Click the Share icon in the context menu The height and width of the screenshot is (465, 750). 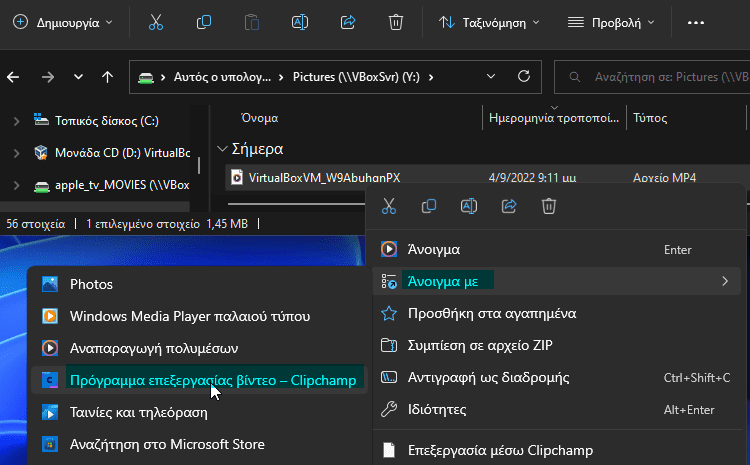tap(509, 206)
